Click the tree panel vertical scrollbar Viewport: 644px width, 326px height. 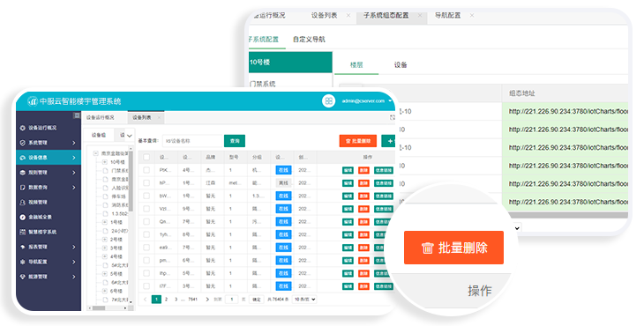131,181
